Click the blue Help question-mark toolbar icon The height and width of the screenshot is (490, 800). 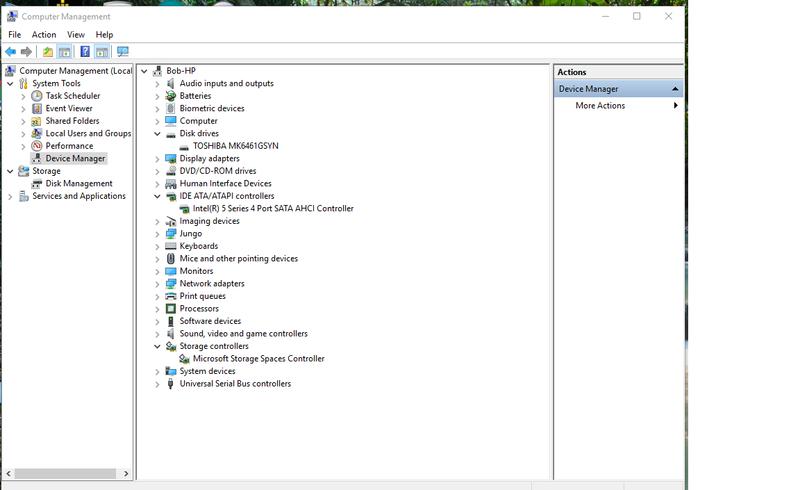85,52
